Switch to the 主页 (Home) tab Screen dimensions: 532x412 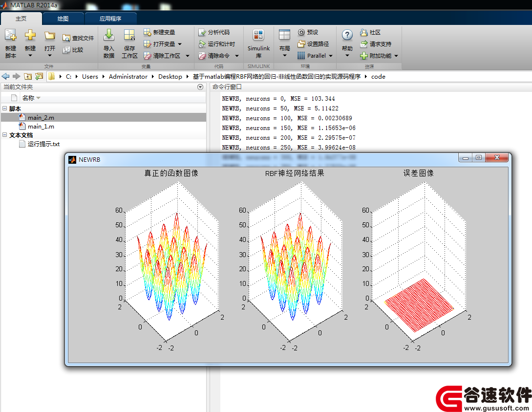(x=21, y=19)
